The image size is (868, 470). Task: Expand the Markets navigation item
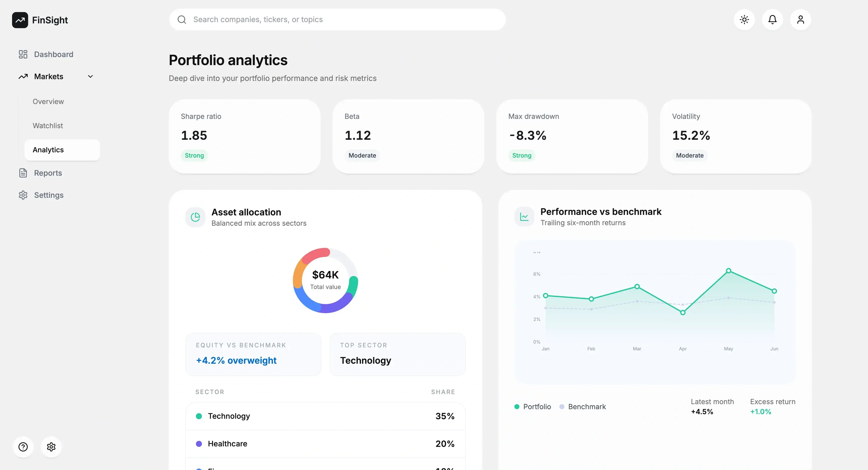click(48, 76)
